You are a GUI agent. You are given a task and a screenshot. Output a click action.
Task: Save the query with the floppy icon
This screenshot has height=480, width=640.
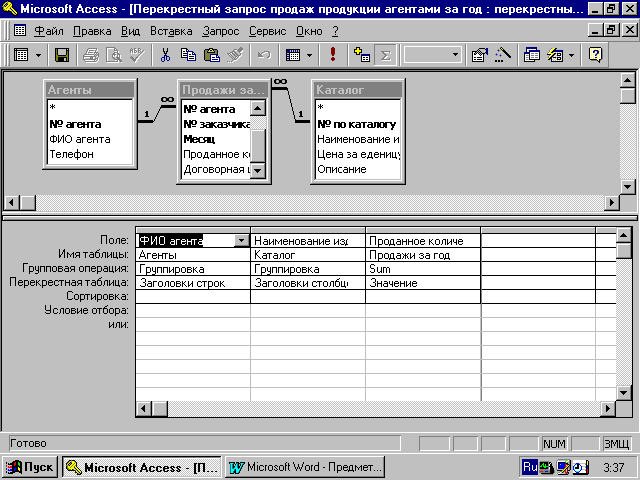62,55
